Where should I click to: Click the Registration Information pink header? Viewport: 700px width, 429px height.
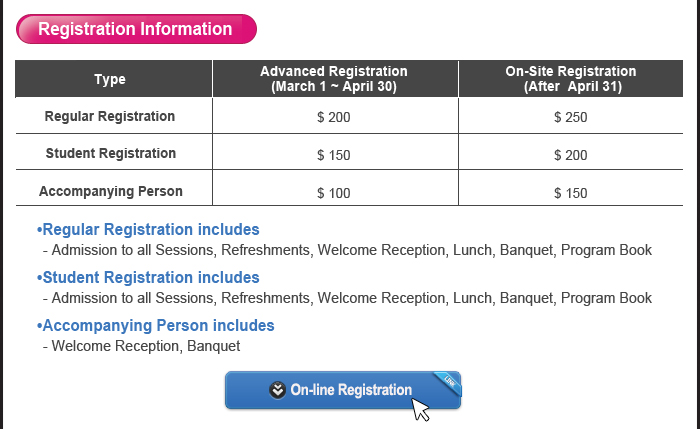(x=136, y=29)
